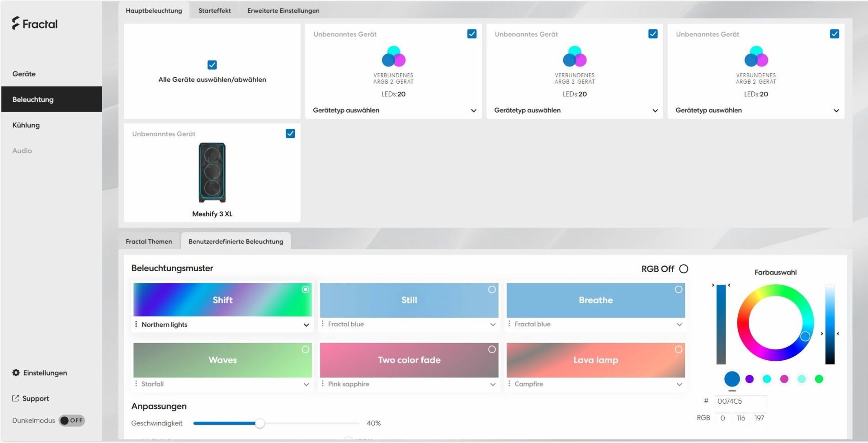Viewport: 868px width, 443px height.
Task: Switch to Starteffekt tab
Action: pyautogui.click(x=215, y=10)
